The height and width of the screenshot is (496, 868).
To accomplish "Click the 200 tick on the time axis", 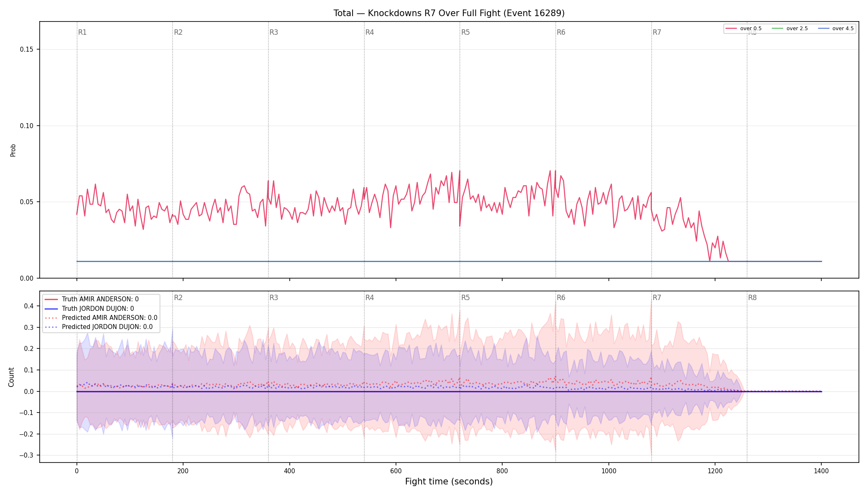I will (x=183, y=471).
